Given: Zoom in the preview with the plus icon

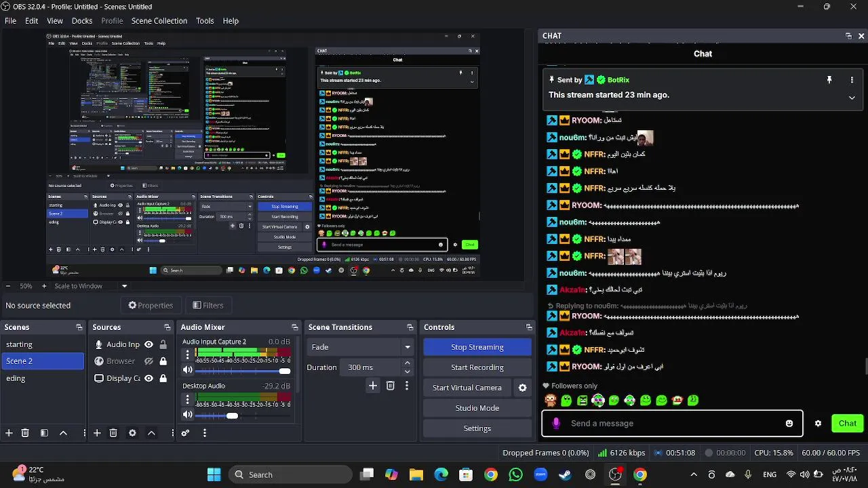Looking at the screenshot, I should pos(44,286).
